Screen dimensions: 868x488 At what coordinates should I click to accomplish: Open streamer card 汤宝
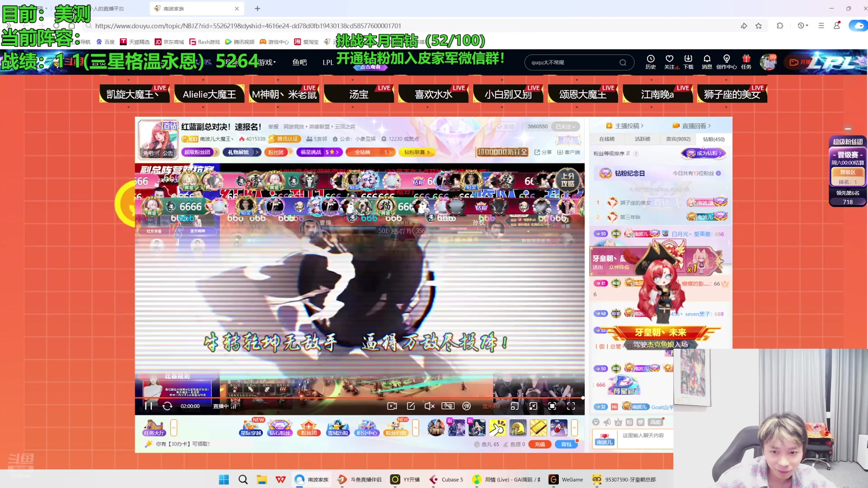tap(359, 94)
